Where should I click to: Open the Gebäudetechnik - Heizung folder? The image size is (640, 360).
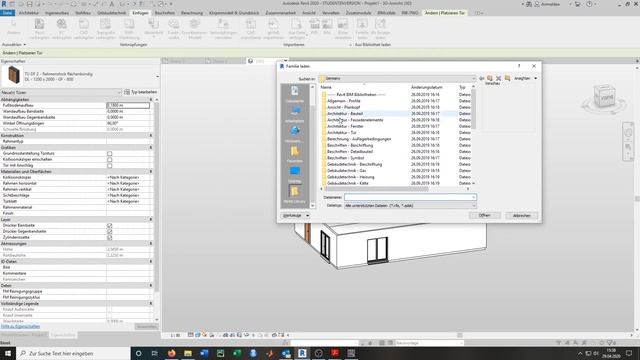(350, 177)
